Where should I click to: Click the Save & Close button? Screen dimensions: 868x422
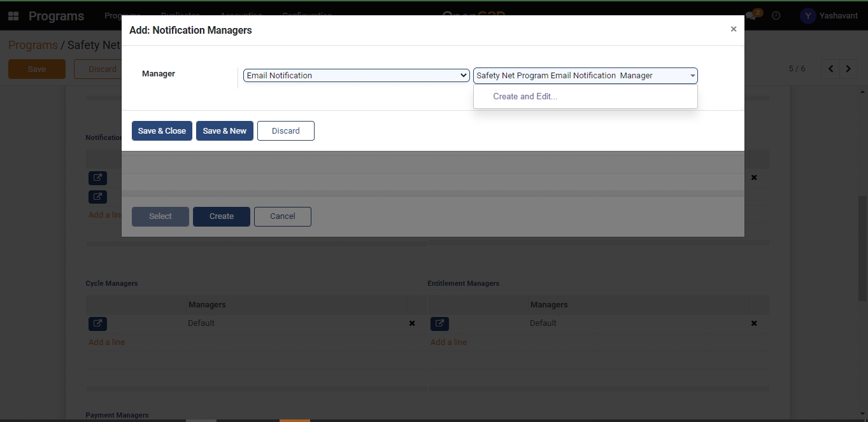(x=162, y=131)
